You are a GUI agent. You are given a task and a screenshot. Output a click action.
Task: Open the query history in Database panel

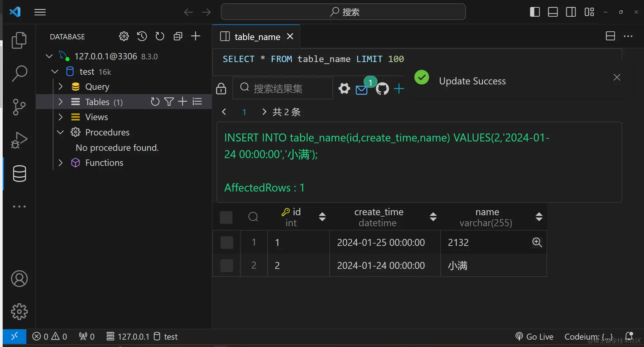coord(142,36)
